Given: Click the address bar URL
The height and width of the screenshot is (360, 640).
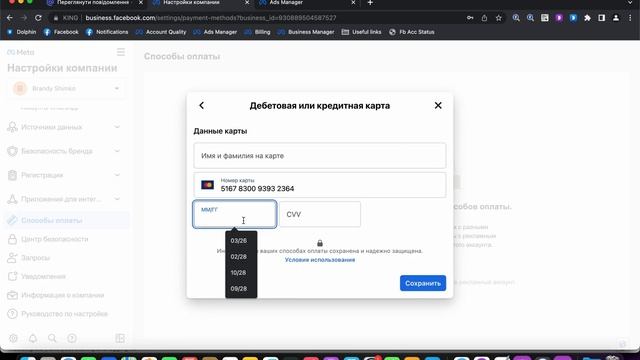Looking at the screenshot, I should click(211, 18).
